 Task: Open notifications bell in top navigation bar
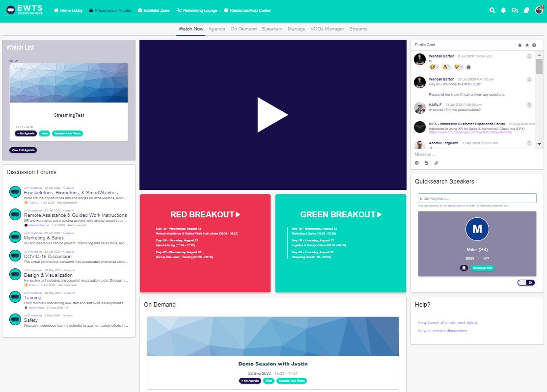point(503,10)
